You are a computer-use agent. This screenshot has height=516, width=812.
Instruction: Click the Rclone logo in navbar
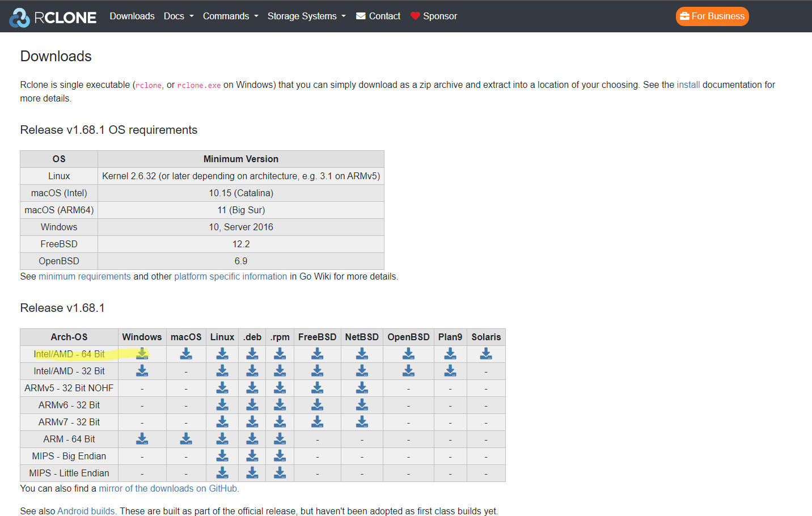[53, 17]
